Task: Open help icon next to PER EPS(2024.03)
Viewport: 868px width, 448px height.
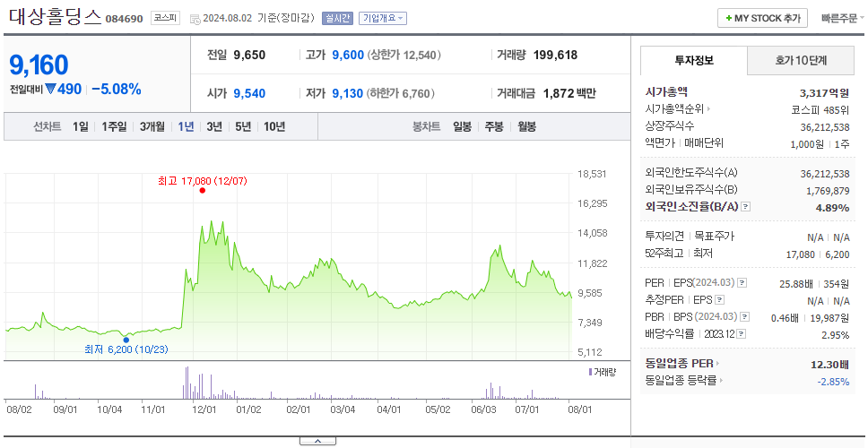Action: [742, 283]
